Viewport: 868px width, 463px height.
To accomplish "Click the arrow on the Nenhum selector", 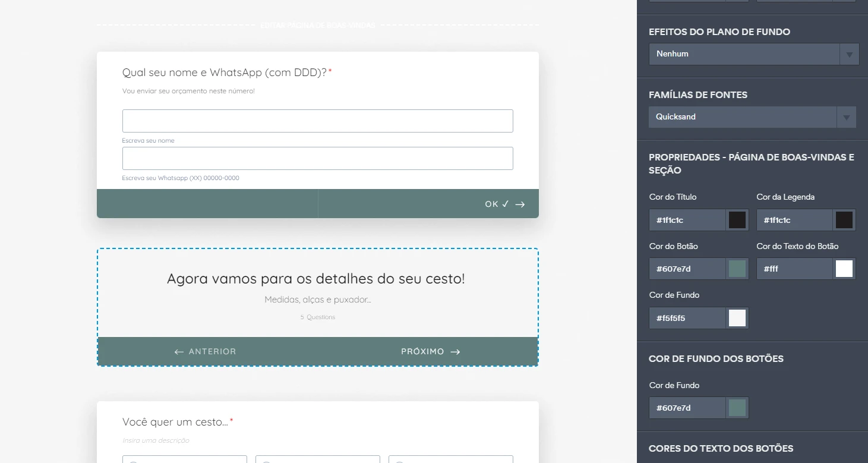I will coord(850,53).
